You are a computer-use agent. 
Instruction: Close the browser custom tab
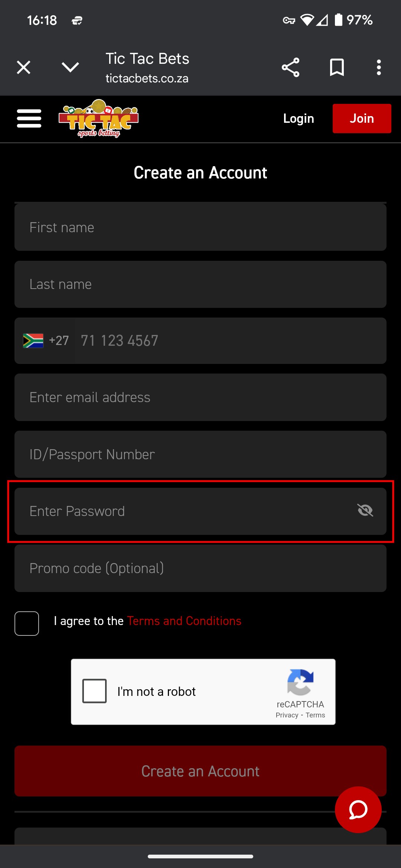[24, 68]
